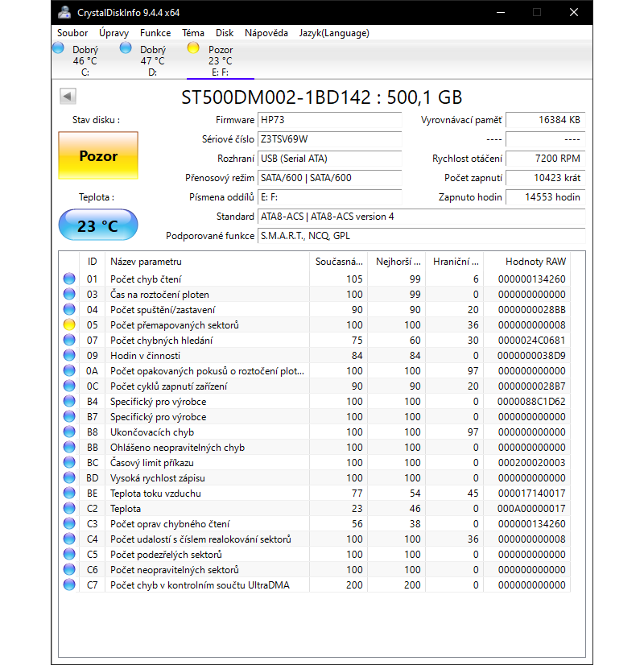644x665 pixels.
Task: Click status orb for attribute 03 row
Action: click(69, 294)
